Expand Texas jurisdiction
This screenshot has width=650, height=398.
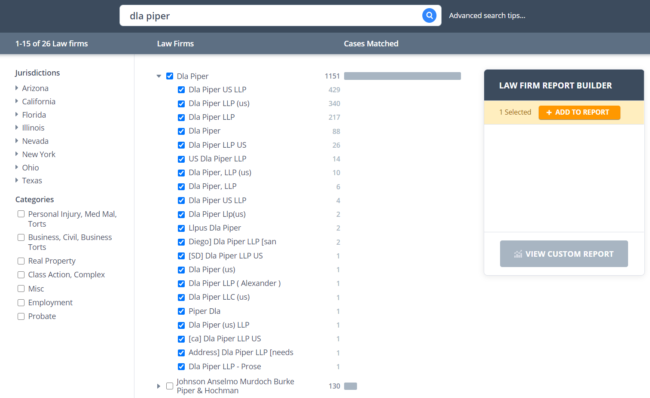(17, 180)
